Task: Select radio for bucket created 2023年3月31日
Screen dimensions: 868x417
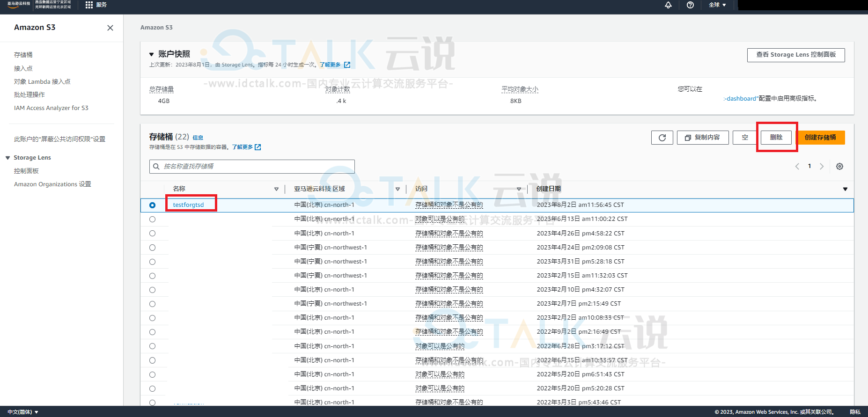Action: [152, 262]
